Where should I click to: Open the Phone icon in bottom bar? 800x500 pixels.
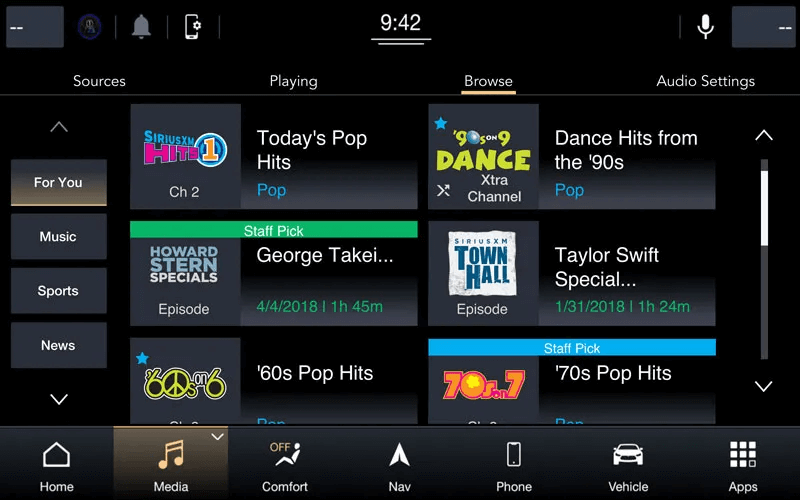tap(513, 464)
